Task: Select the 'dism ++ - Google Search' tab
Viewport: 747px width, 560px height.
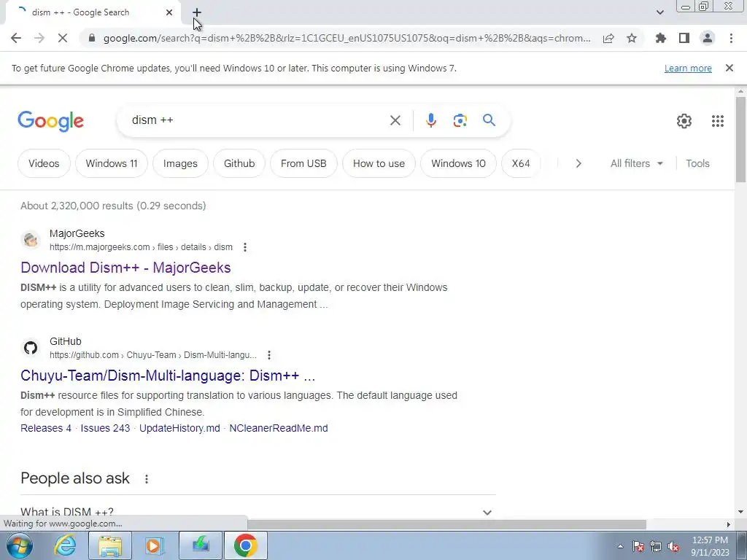Action: (x=93, y=12)
